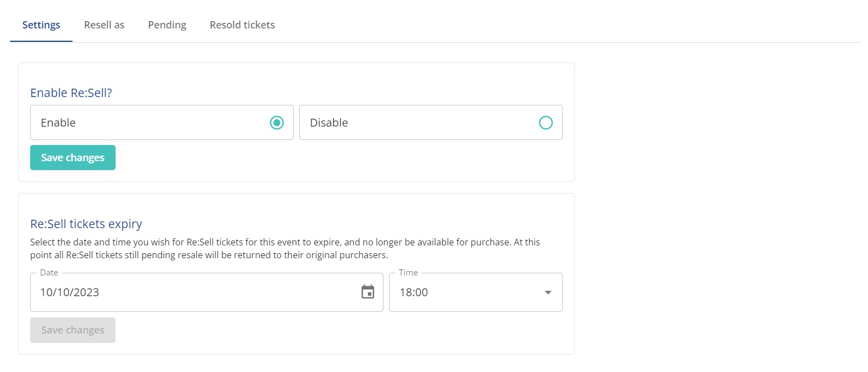Click the expiry description paragraph text
This screenshot has height=372, width=868.
(285, 249)
